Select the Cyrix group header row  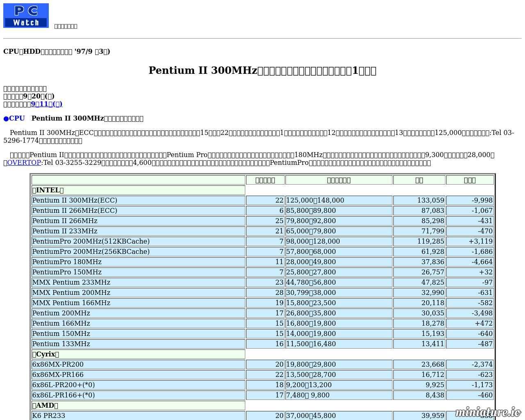(138, 354)
